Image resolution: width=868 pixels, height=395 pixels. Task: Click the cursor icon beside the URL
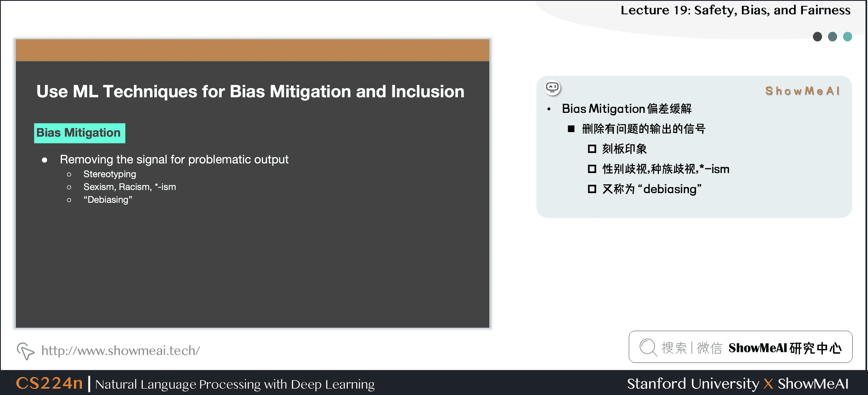(25, 351)
